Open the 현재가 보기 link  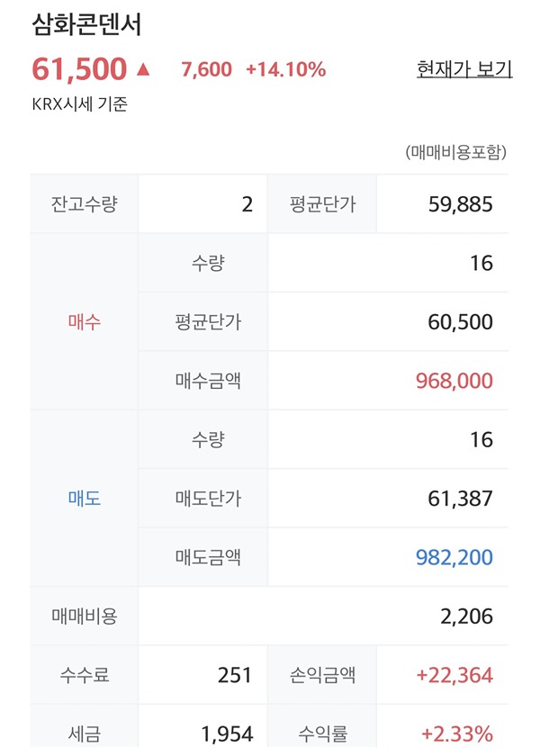point(464,68)
